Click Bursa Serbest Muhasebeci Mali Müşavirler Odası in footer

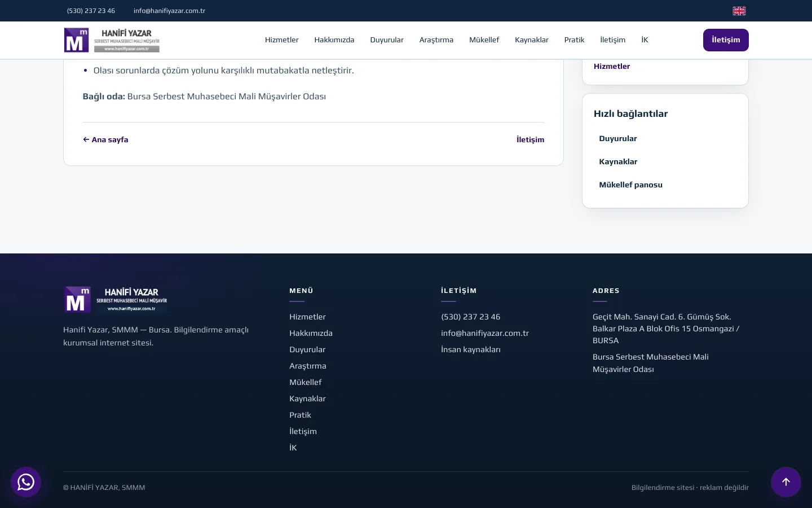click(x=651, y=363)
